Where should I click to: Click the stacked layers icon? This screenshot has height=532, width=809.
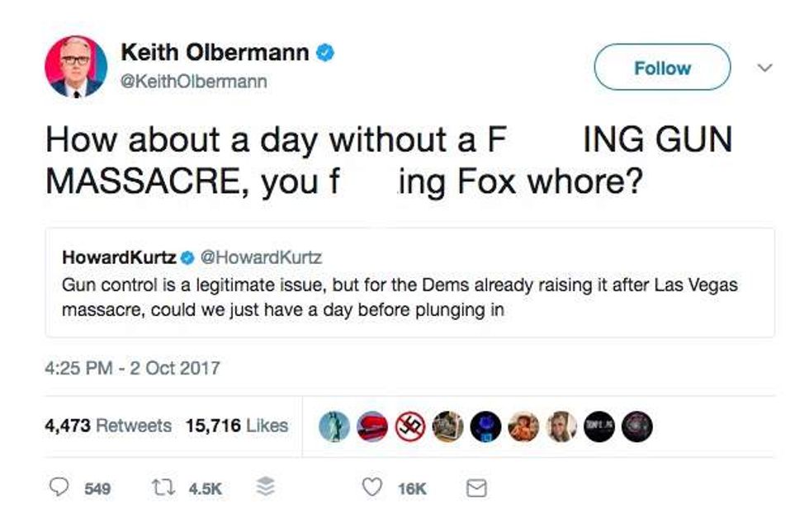coord(264,488)
